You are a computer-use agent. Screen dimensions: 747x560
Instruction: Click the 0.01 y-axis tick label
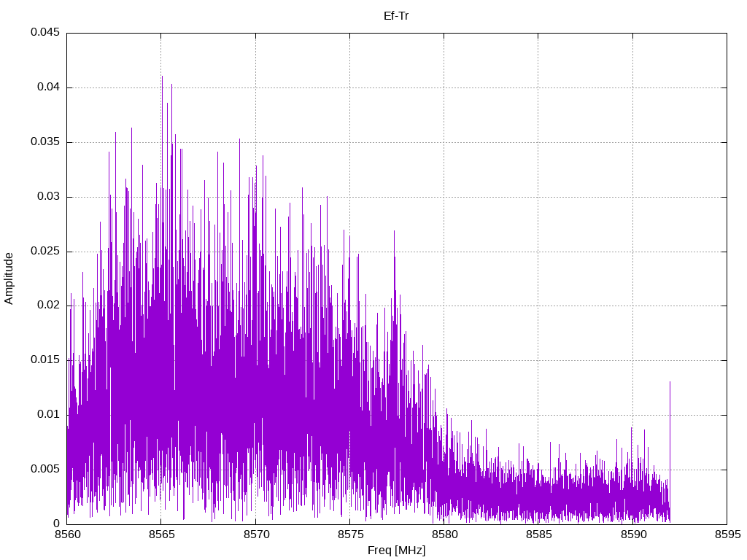click(49, 414)
